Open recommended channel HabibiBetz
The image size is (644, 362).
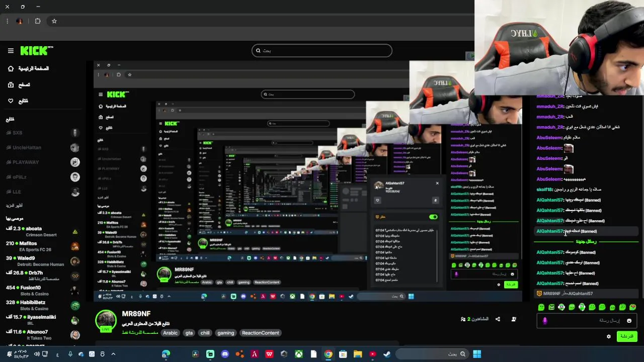coord(43,305)
